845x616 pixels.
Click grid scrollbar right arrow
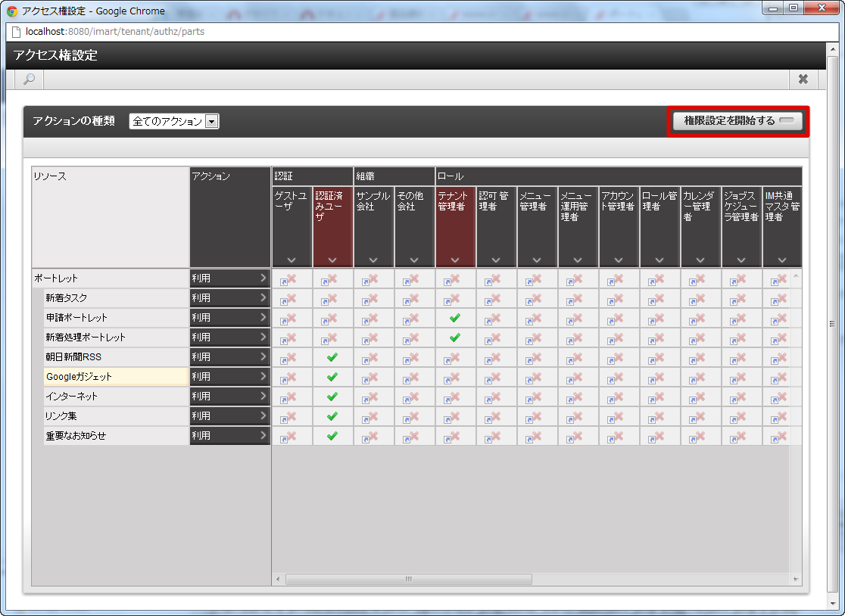coord(796,579)
